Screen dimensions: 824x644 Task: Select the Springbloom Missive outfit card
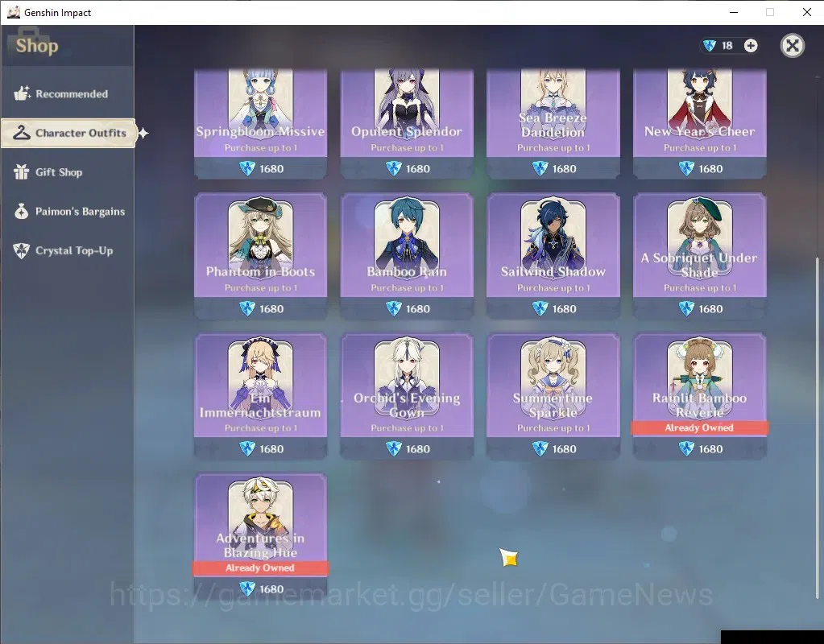pyautogui.click(x=261, y=124)
